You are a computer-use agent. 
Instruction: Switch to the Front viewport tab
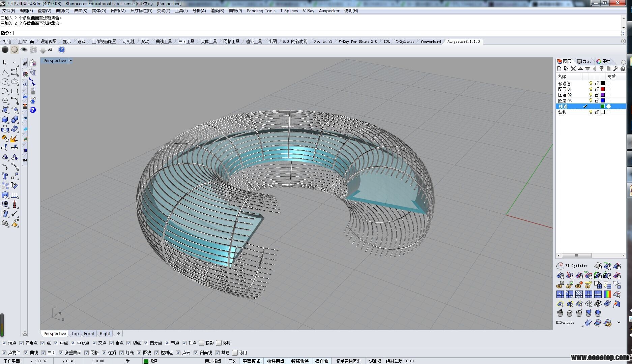click(x=89, y=334)
